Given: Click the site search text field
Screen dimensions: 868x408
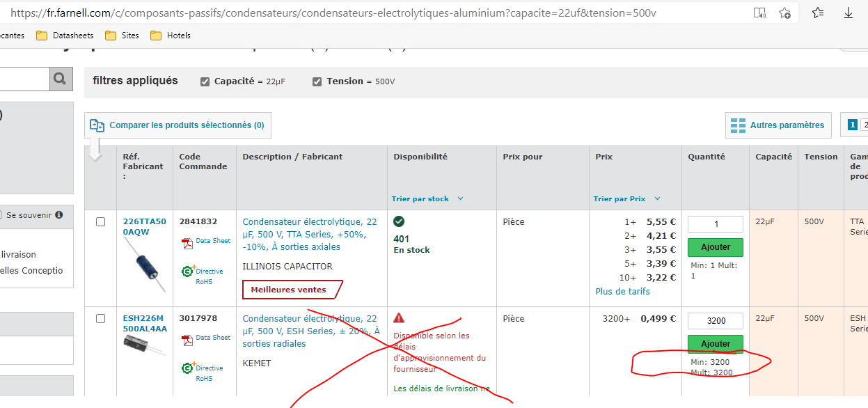Looking at the screenshot, I should coord(24,79).
